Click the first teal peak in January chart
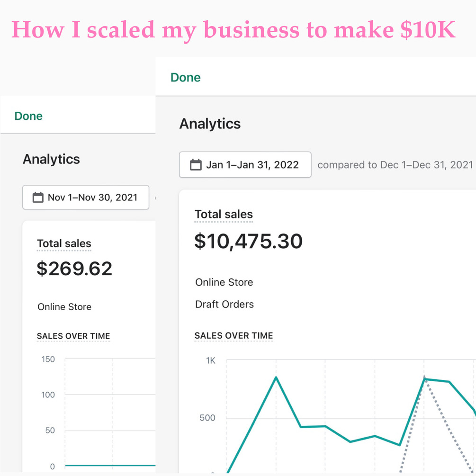 tap(276, 377)
